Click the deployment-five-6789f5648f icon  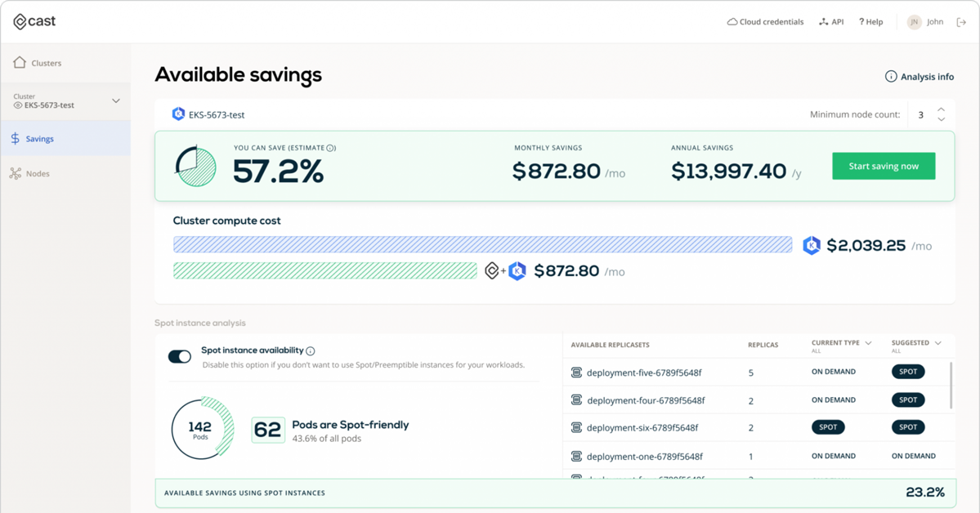(x=576, y=372)
